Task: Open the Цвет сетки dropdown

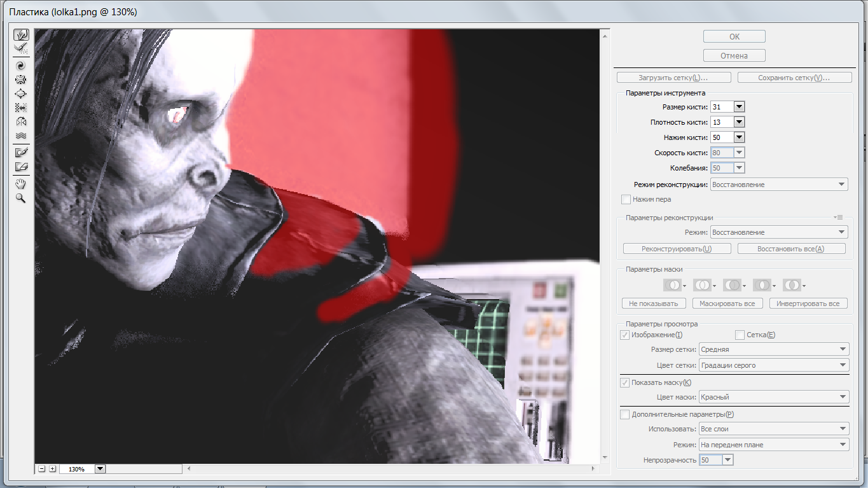Action: 774,365
